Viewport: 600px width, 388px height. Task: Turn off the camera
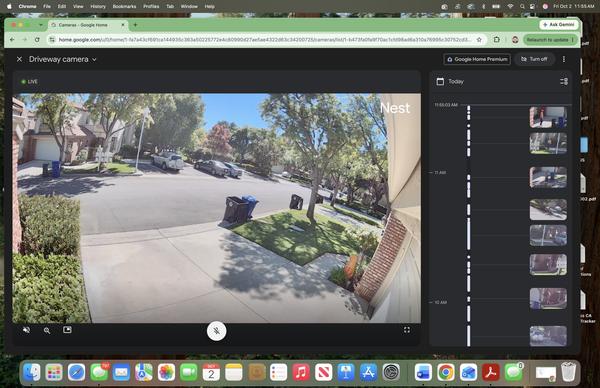[x=534, y=59]
